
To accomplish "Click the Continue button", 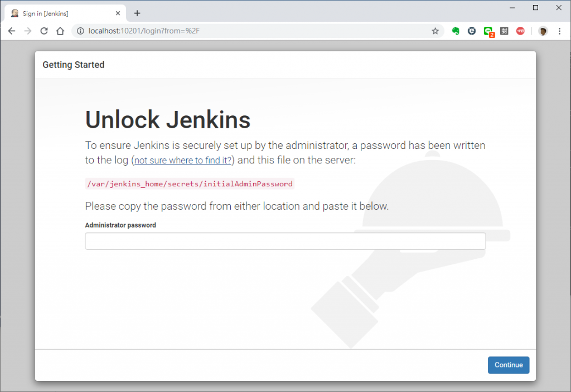I will (509, 365).
